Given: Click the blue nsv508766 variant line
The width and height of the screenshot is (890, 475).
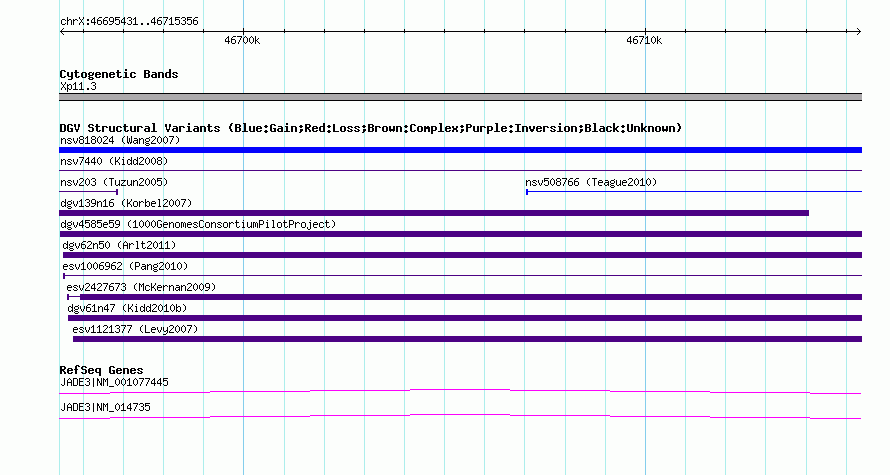Looking at the screenshot, I should tap(694, 192).
